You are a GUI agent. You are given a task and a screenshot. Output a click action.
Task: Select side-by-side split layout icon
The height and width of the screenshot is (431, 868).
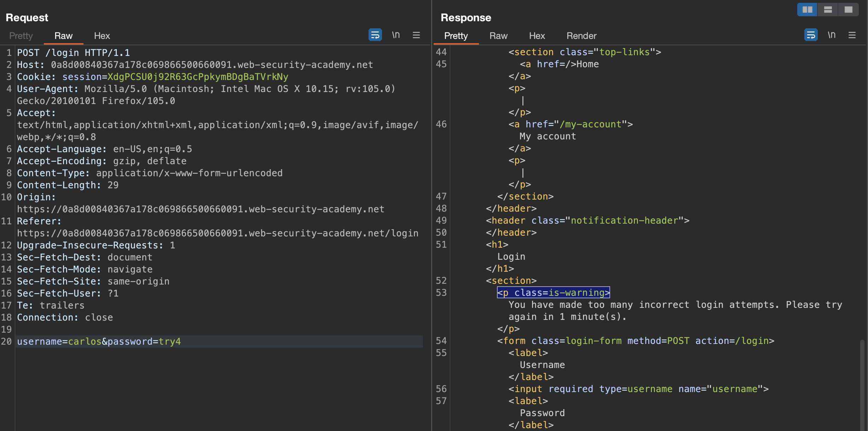807,10
